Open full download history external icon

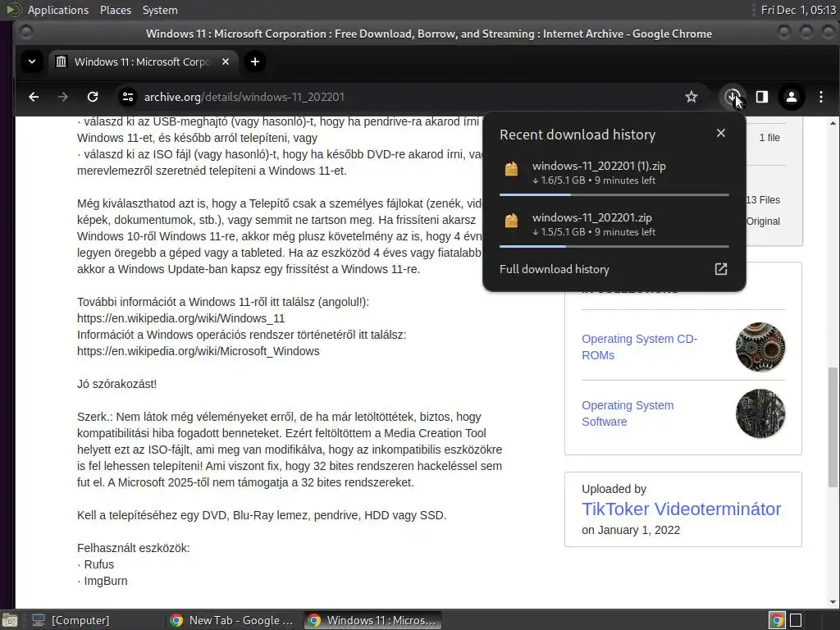coord(721,269)
